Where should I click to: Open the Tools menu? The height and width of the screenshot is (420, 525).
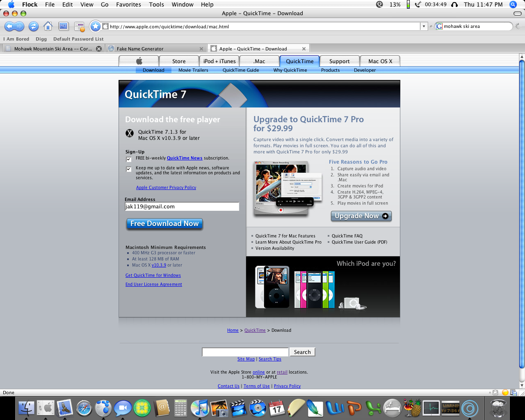pyautogui.click(x=156, y=5)
